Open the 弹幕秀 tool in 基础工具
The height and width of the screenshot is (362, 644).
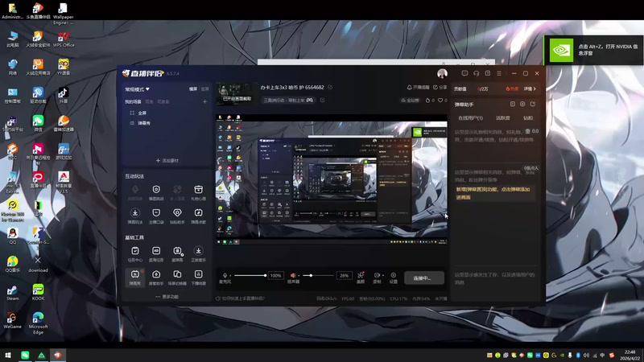click(134, 277)
